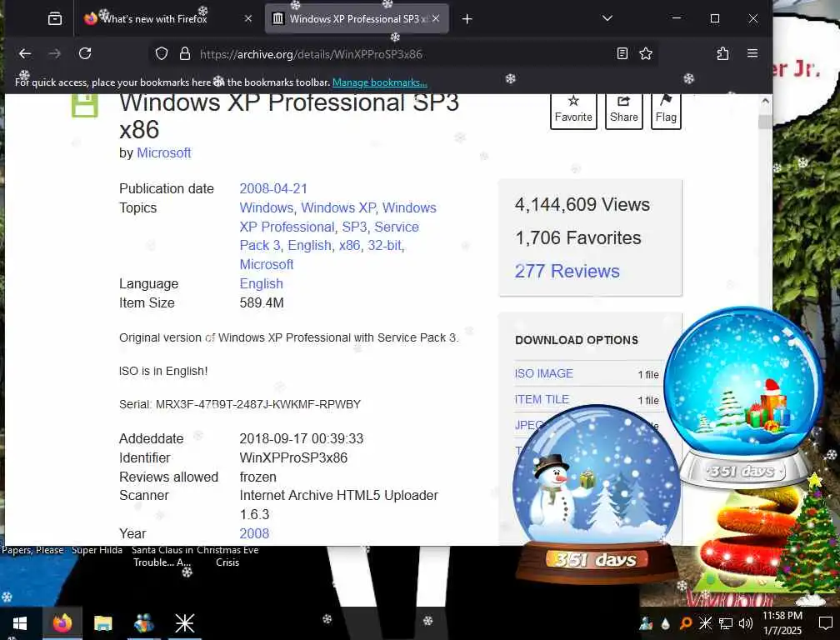
Task: Open the extensions puzzle icon
Action: (x=722, y=53)
